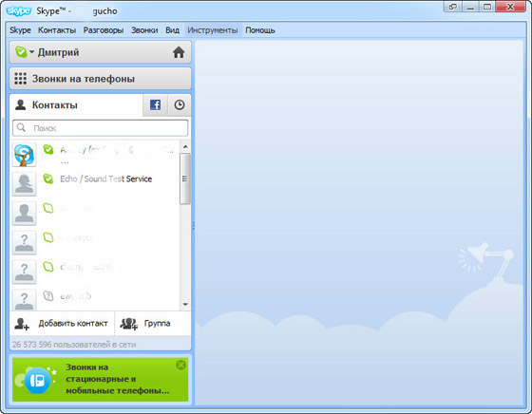The image size is (532, 414).
Task: Click the contact list scrollbar thumb
Action: click(x=185, y=179)
